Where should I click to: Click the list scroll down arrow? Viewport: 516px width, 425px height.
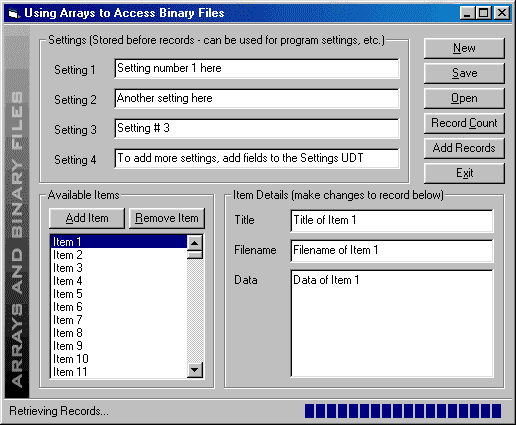(195, 370)
